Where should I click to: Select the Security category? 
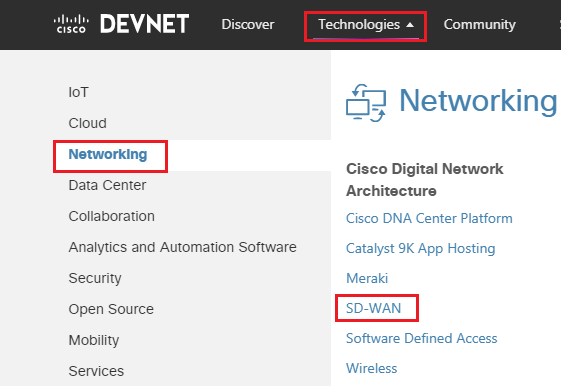[95, 278]
